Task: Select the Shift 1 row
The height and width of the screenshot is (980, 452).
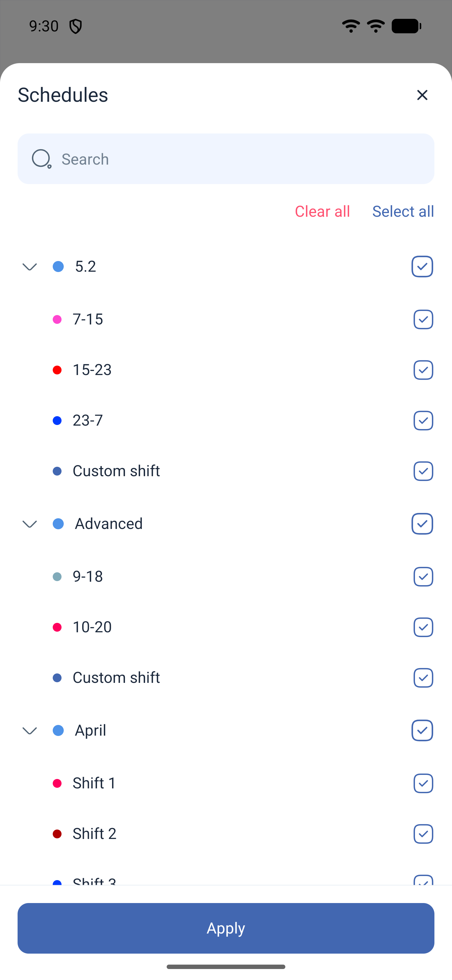Action: click(x=226, y=783)
